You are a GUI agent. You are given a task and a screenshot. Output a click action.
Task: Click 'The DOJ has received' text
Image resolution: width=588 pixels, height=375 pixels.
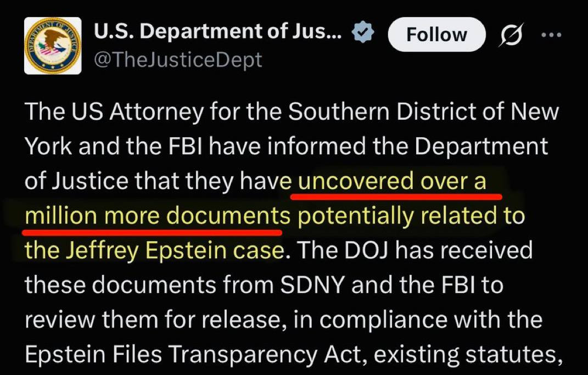click(417, 251)
